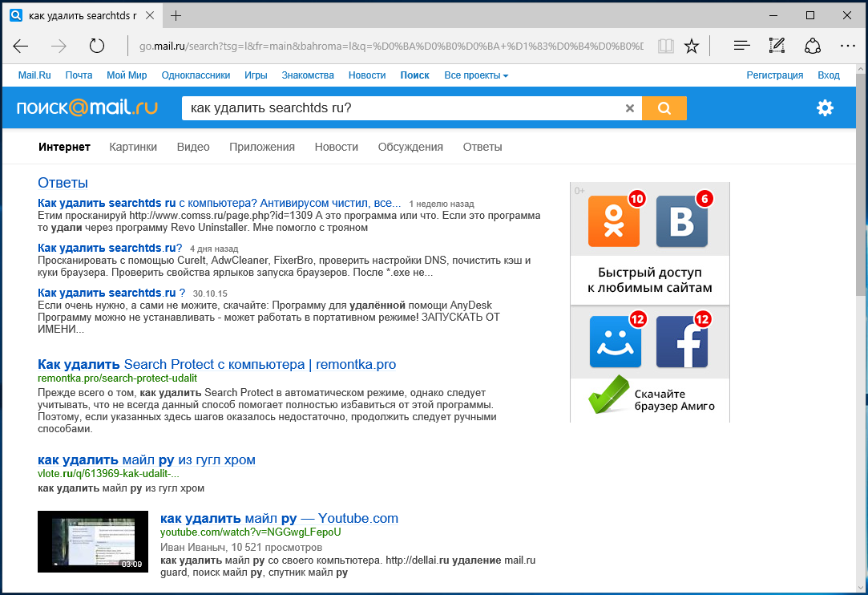Click the browser address bar URL

[x=391, y=46]
